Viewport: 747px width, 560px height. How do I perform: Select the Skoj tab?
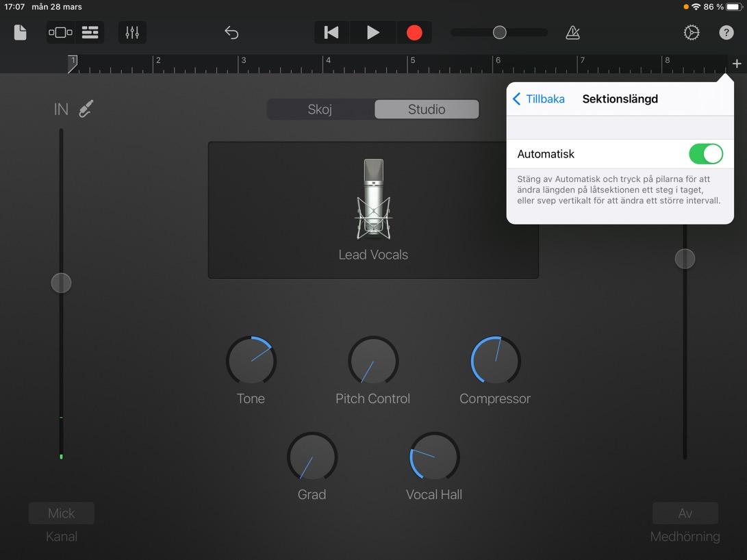click(320, 109)
